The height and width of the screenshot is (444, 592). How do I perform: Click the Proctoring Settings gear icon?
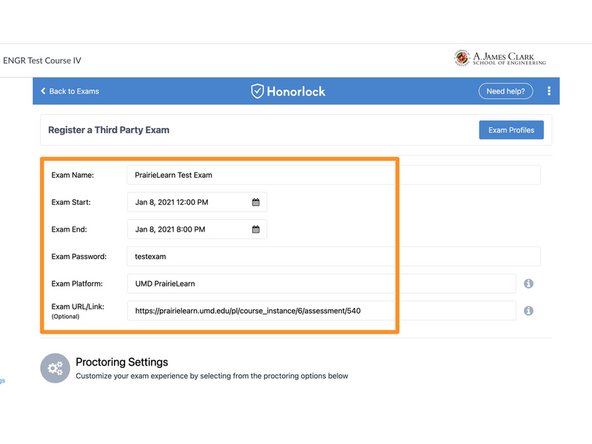(x=55, y=368)
